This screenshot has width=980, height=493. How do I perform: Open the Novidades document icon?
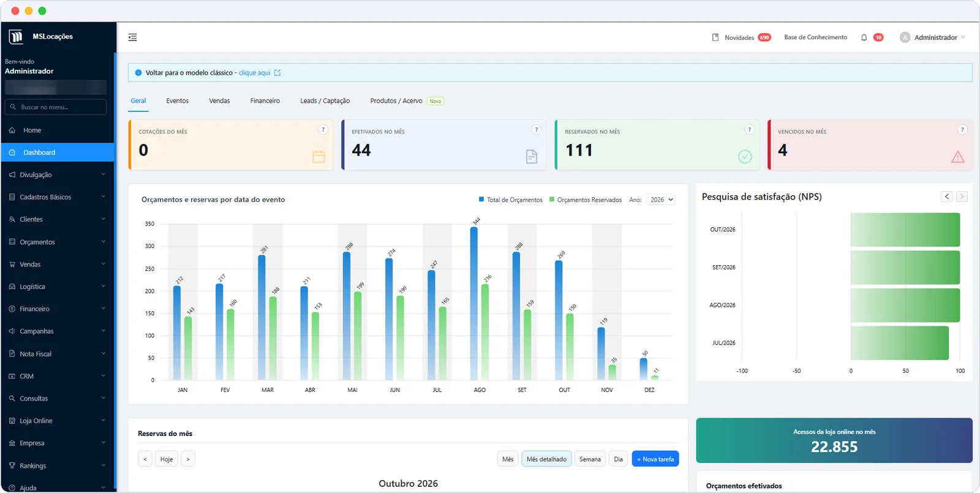(x=715, y=37)
